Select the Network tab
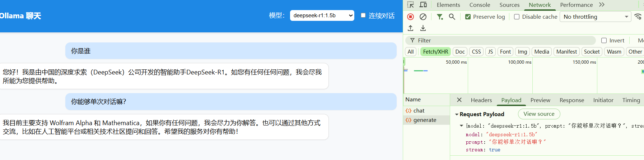The height and width of the screenshot is (160, 644). point(540,5)
